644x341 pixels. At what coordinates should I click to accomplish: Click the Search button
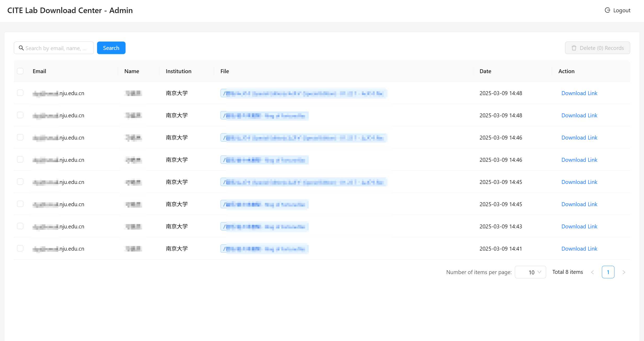coord(111,48)
